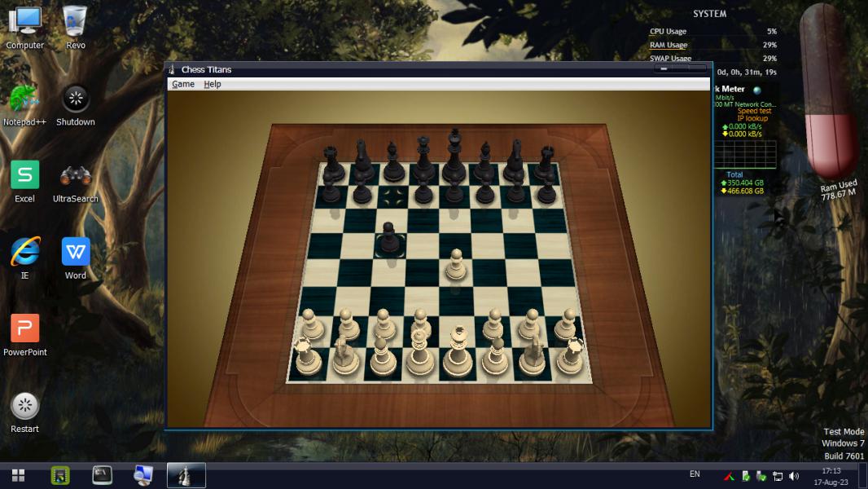Viewport: 868px width, 489px height.
Task: Click the Shutdown desktop shortcut
Action: click(x=75, y=105)
